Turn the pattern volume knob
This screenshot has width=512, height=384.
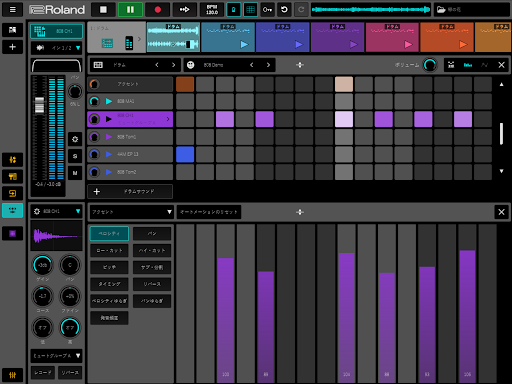[x=430, y=65]
